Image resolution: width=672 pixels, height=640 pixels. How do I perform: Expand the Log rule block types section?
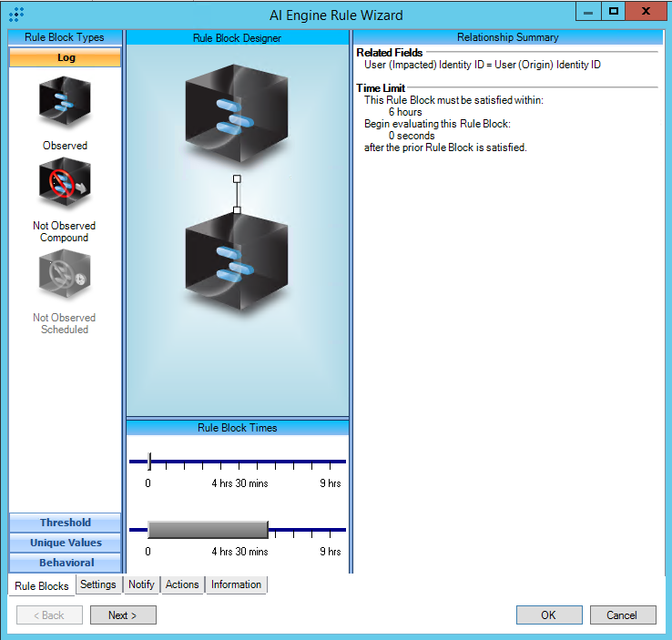click(x=65, y=57)
